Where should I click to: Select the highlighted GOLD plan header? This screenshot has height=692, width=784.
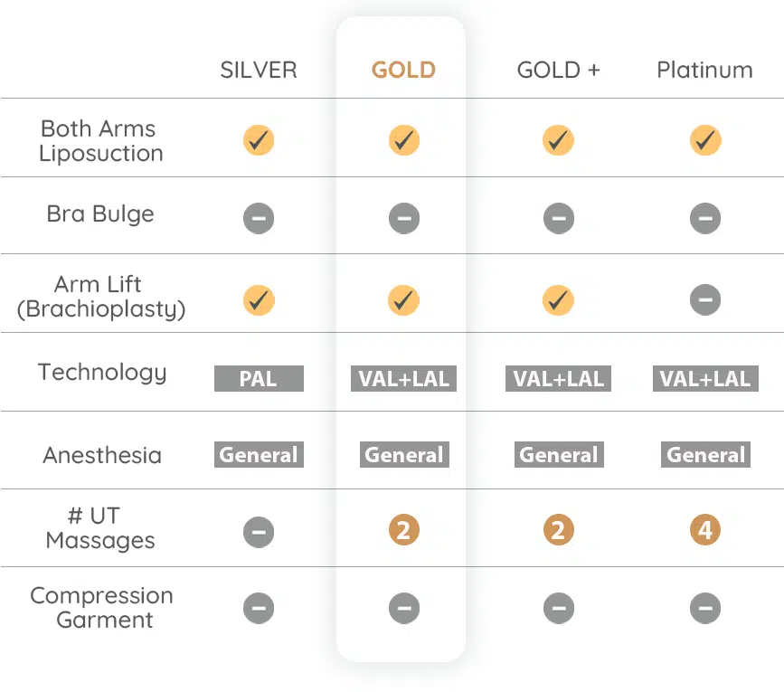click(403, 71)
